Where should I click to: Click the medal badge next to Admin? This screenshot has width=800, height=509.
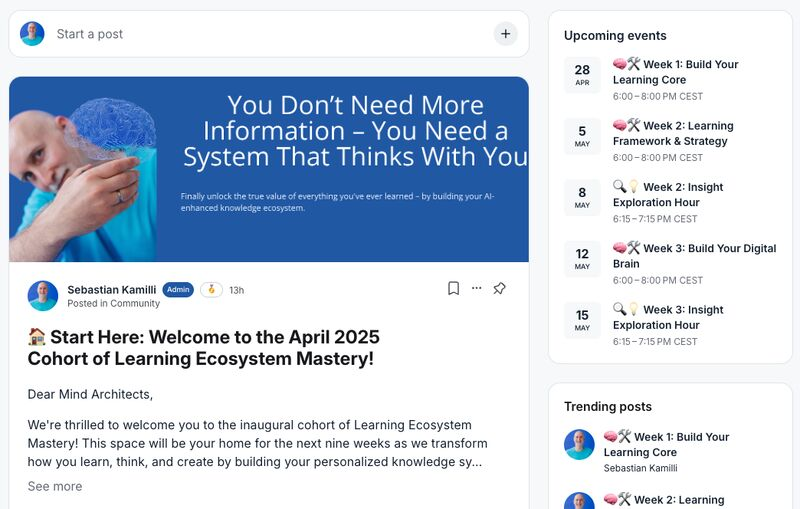211,290
